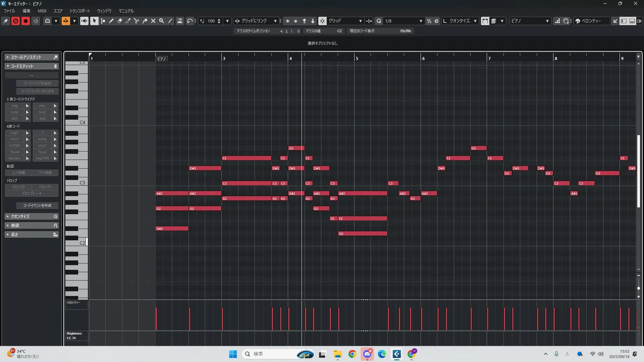
Task: Select the Zoom magnifier tool
Action: tap(162, 21)
